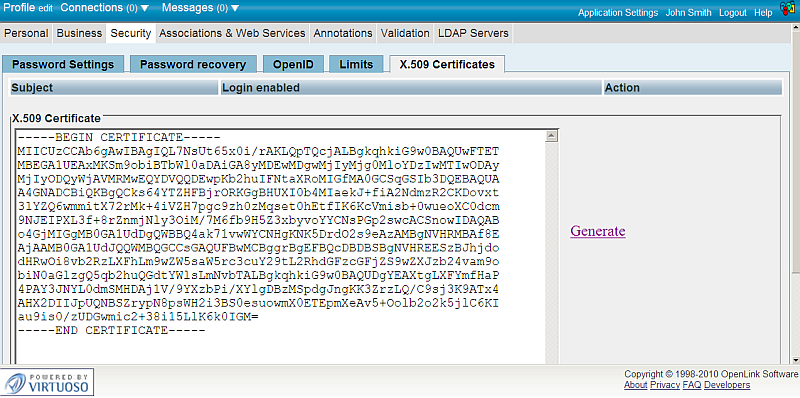Select the X.509 Certificates sub-tab
The height and width of the screenshot is (398, 800).
447,64
